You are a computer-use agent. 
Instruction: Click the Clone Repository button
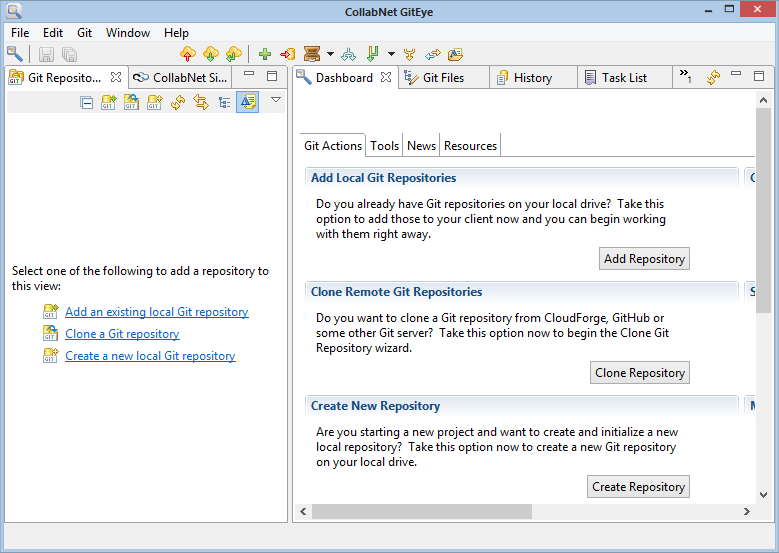click(x=640, y=373)
